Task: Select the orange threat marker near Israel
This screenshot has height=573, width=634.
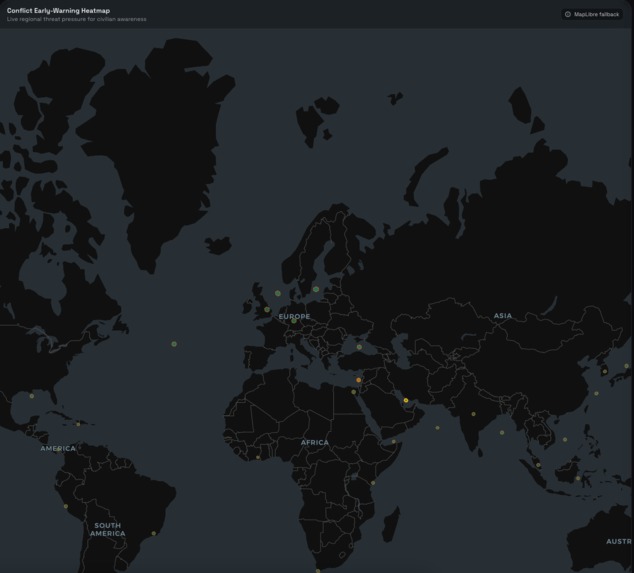Action: click(x=359, y=380)
